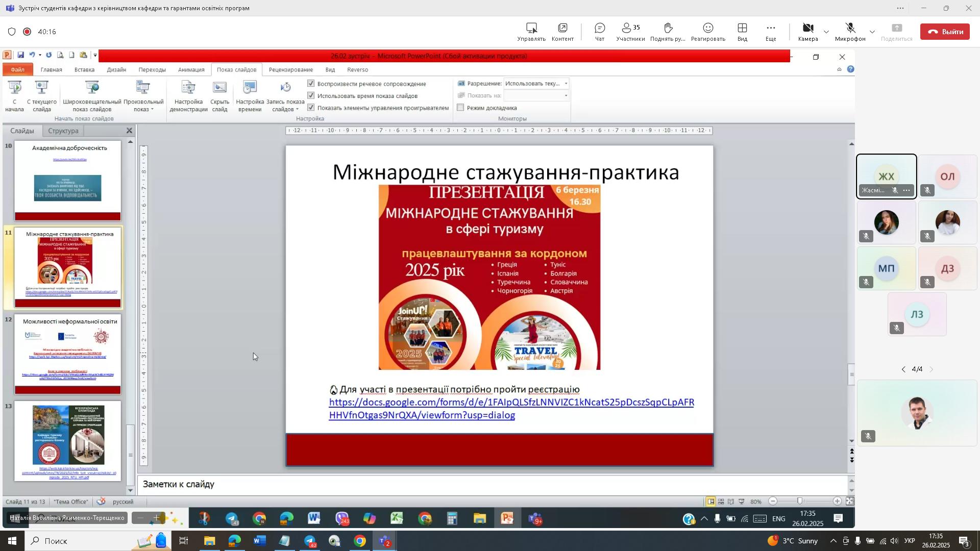Viewport: 980px width, 551px height.
Task: Start slideshow from the beginning
Action: coord(15,95)
